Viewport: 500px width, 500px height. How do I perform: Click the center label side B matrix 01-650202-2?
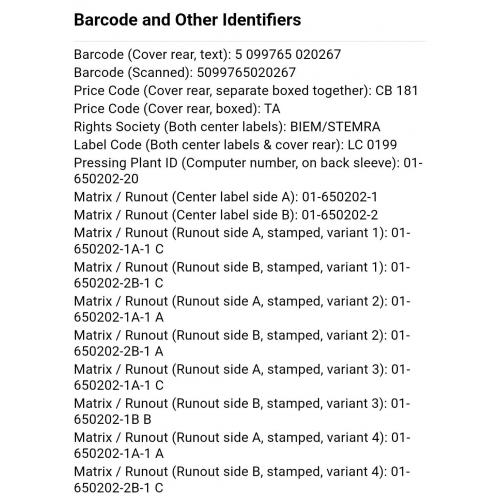340,215
